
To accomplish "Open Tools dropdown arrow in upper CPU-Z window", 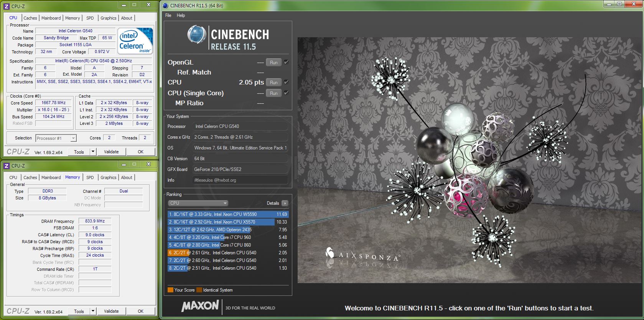I will (92, 152).
